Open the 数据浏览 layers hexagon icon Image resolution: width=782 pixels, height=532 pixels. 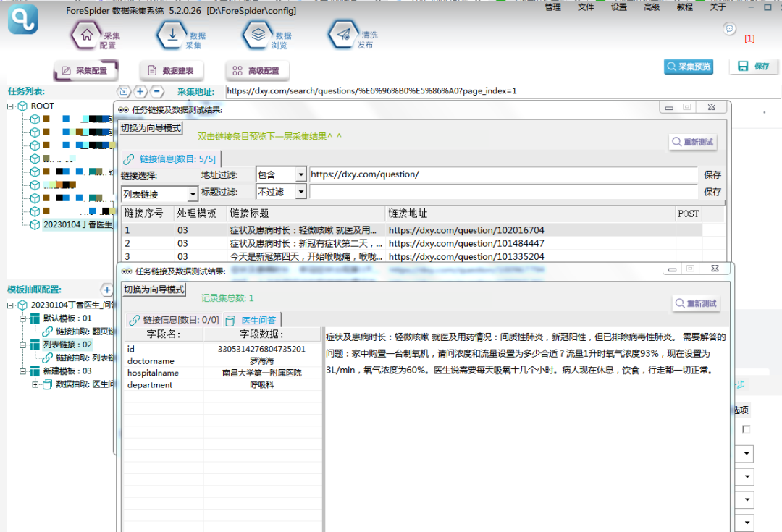pos(258,35)
